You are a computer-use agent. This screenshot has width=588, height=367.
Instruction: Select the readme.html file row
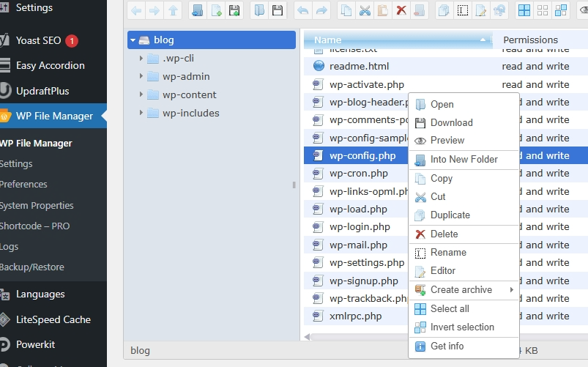pos(445,67)
